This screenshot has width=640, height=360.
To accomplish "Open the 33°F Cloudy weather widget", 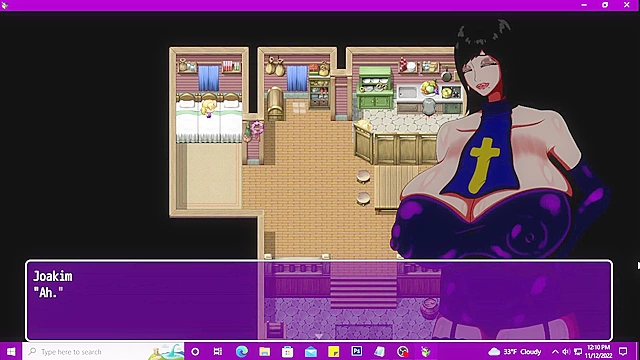I will (515, 351).
